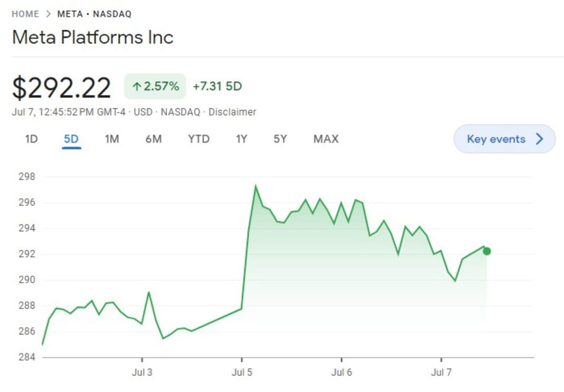View the 5Y chart range
The height and width of the screenshot is (392, 564).
click(x=280, y=139)
